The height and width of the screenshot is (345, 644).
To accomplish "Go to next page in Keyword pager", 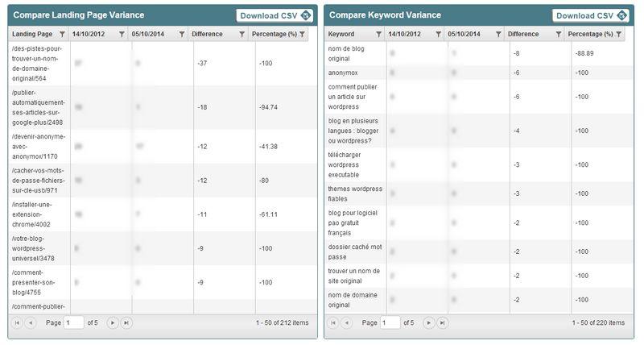I will [x=429, y=323].
